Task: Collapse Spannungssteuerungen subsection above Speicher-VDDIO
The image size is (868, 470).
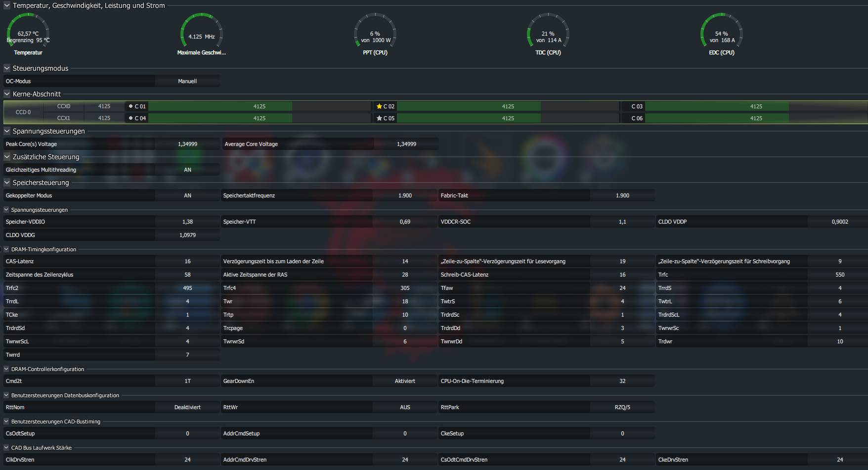Action: coord(6,210)
